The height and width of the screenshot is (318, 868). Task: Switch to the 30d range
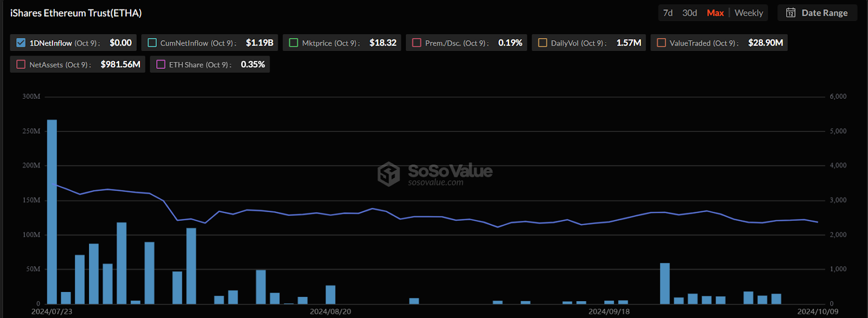click(690, 13)
